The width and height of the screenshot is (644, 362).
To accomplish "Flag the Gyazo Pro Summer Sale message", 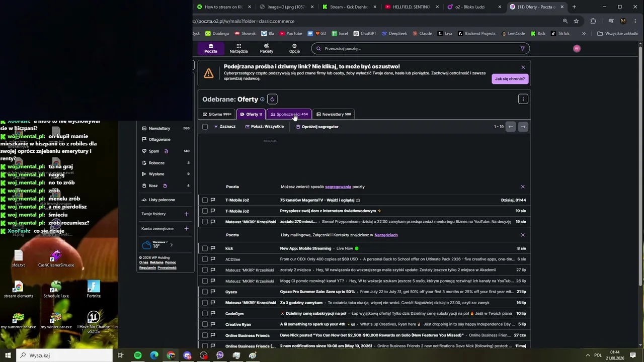I will [x=213, y=292].
